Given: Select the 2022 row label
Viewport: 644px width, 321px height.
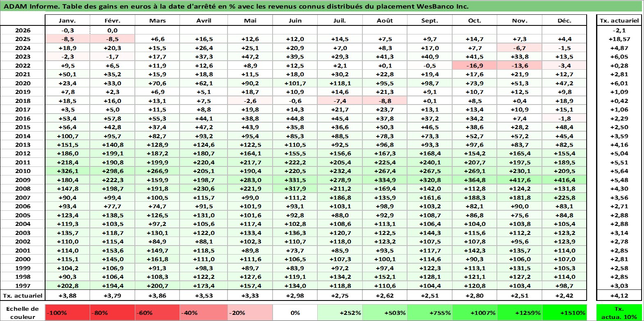Looking at the screenshot, I should tap(23, 66).
